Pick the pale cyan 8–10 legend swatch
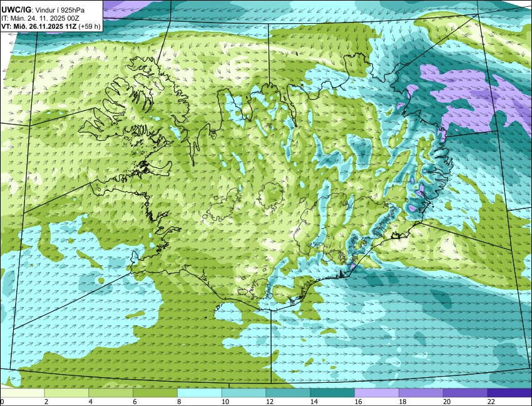This screenshot has width=532, height=406. tap(200, 393)
